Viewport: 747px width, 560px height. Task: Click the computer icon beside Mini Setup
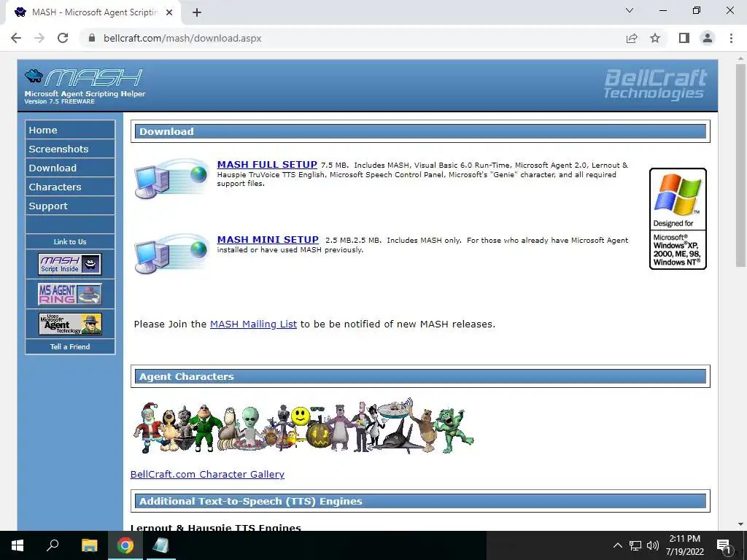[171, 253]
